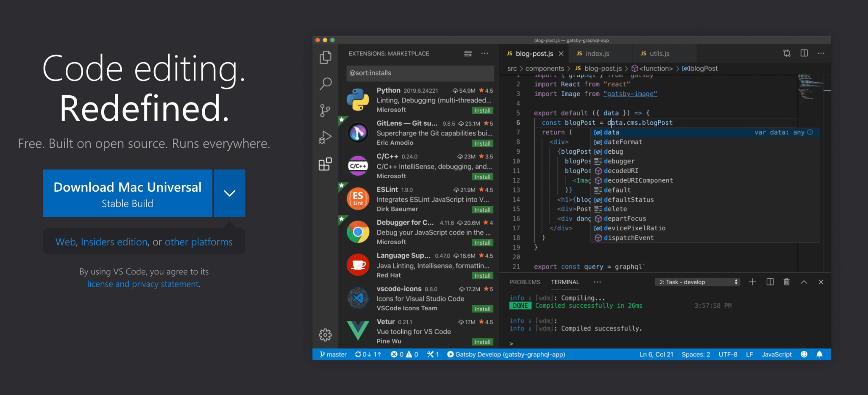Click the master branch indicator
The width and height of the screenshot is (868, 395).
coord(333,354)
